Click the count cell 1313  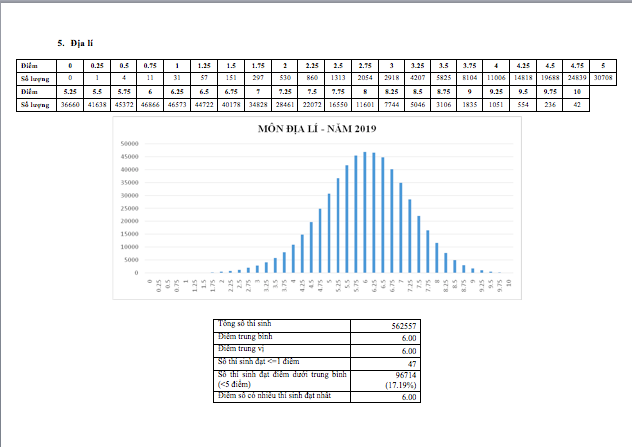coord(338,78)
